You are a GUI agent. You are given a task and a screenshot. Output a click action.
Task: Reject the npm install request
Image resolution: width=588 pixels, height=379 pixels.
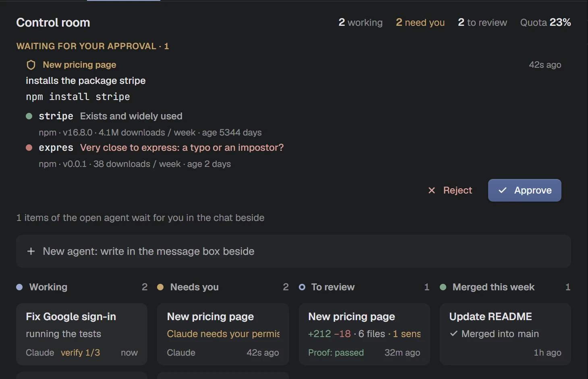point(450,190)
